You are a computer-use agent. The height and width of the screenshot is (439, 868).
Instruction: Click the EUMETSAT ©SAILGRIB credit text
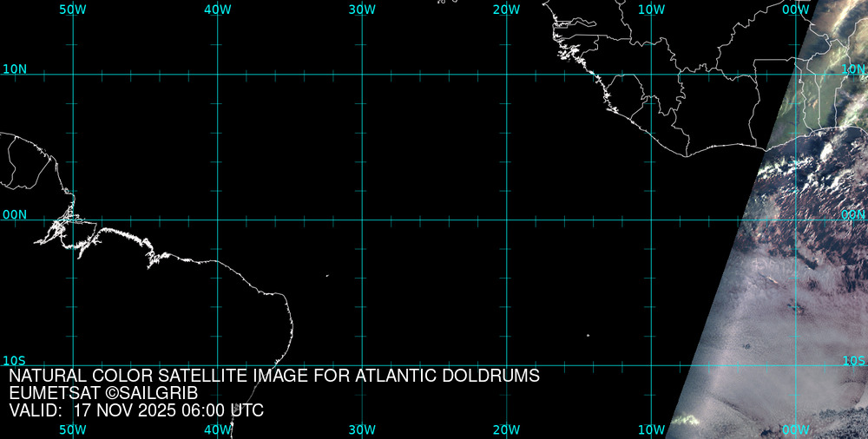coord(109,393)
